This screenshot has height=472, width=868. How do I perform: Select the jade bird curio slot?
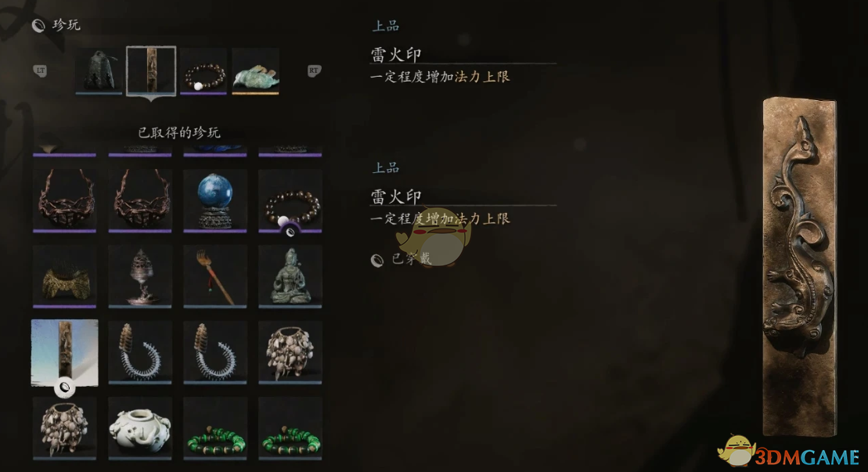[255, 70]
